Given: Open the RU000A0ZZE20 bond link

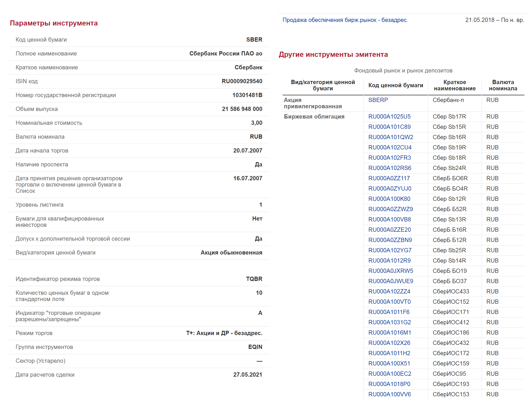Looking at the screenshot, I should 389,229.
